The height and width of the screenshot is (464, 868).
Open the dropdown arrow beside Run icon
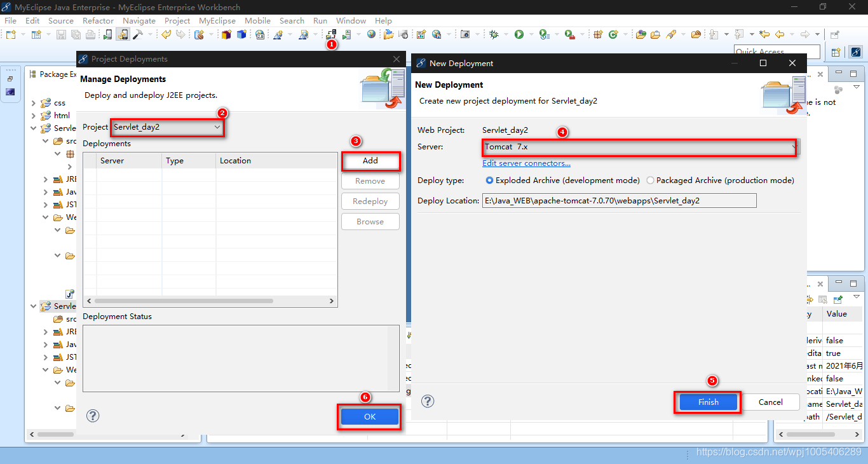pyautogui.click(x=531, y=34)
